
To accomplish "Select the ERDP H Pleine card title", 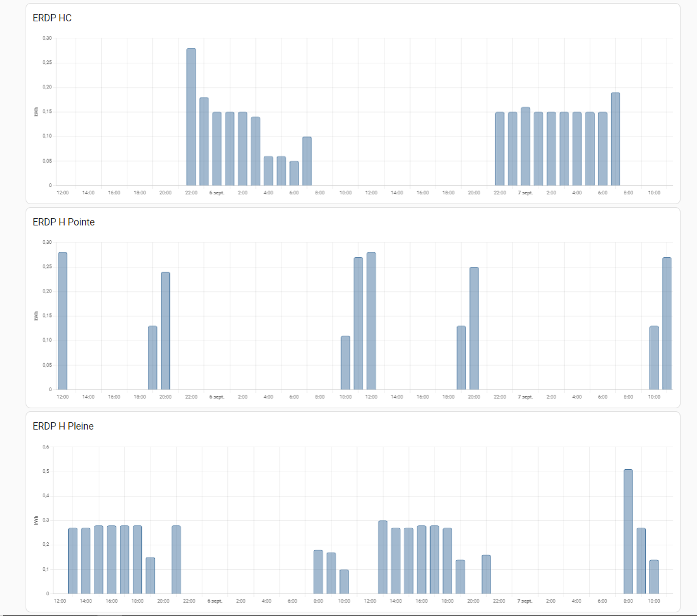I will coord(63,427).
